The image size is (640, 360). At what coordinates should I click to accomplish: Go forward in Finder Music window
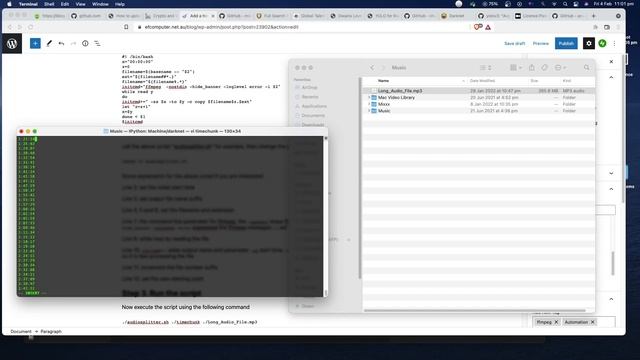(x=383, y=68)
